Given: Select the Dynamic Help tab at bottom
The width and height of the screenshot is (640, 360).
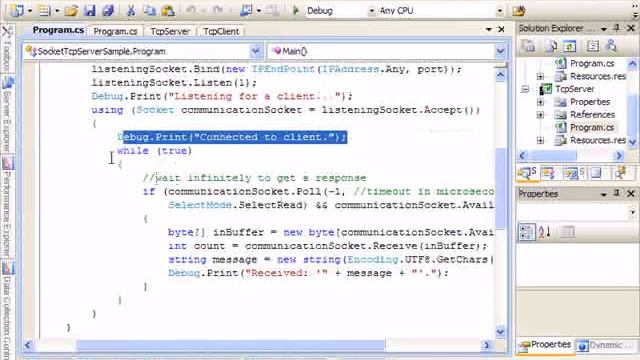Looking at the screenshot, I should tap(606, 345).
